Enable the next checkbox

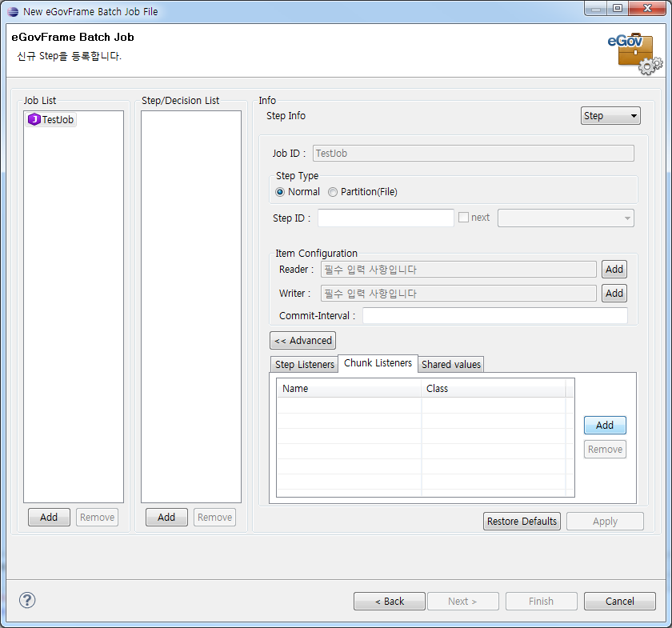(x=463, y=218)
